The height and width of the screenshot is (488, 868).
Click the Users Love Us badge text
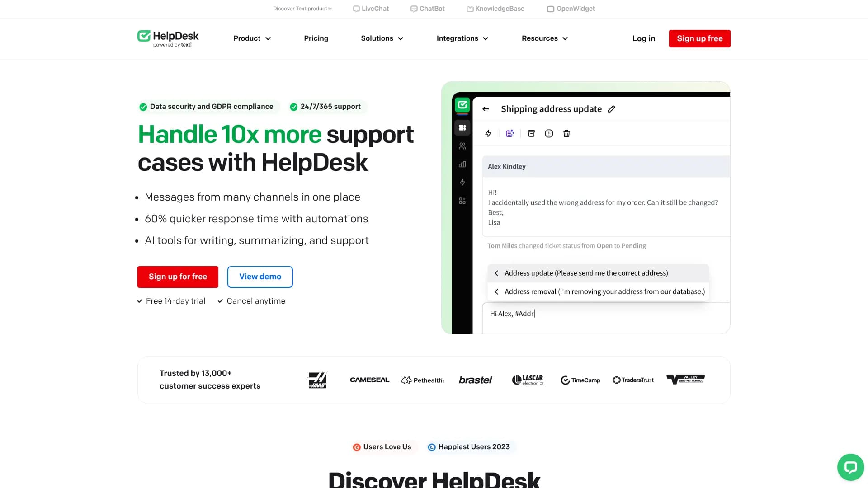pyautogui.click(x=387, y=447)
